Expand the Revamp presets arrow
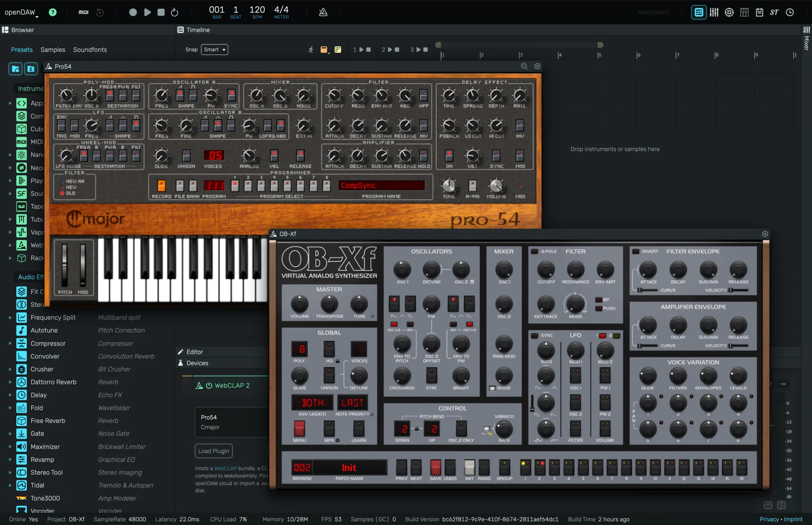 point(10,460)
